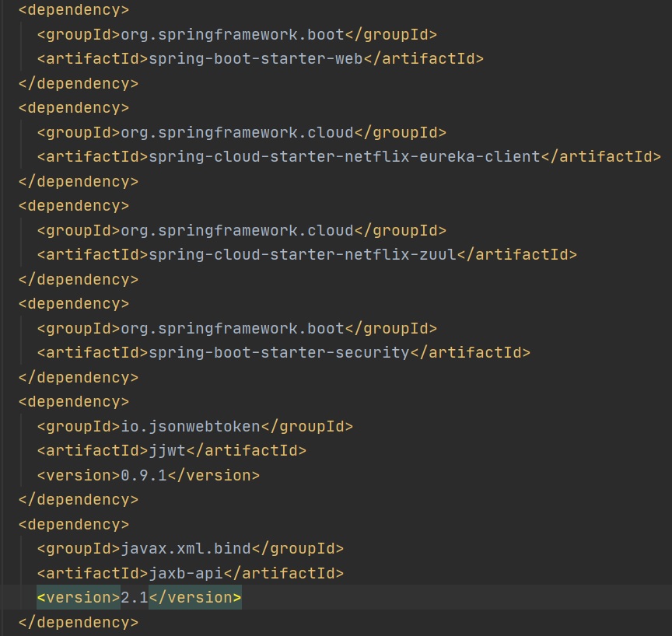Image resolution: width=672 pixels, height=636 pixels.
Task: Click opening dependency tag above javax.xml.bind groupId
Action: point(74,524)
